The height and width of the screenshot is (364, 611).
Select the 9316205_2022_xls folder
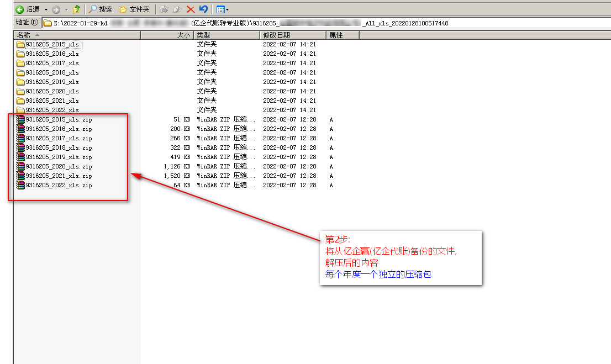[x=52, y=110]
